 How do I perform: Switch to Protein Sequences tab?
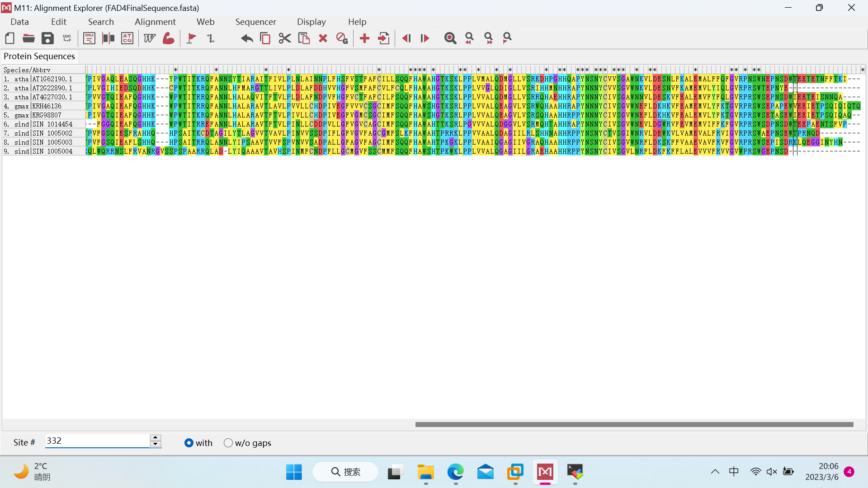coord(39,56)
